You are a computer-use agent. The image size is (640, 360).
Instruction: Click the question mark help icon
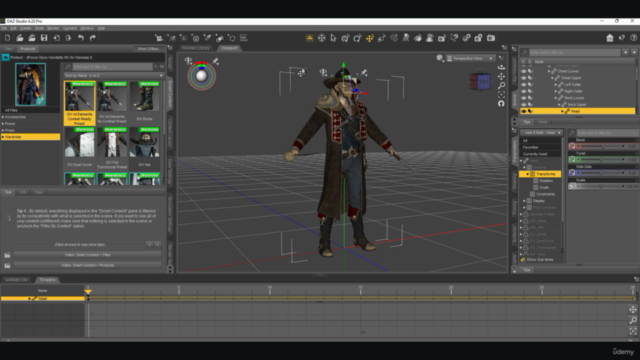634,38
